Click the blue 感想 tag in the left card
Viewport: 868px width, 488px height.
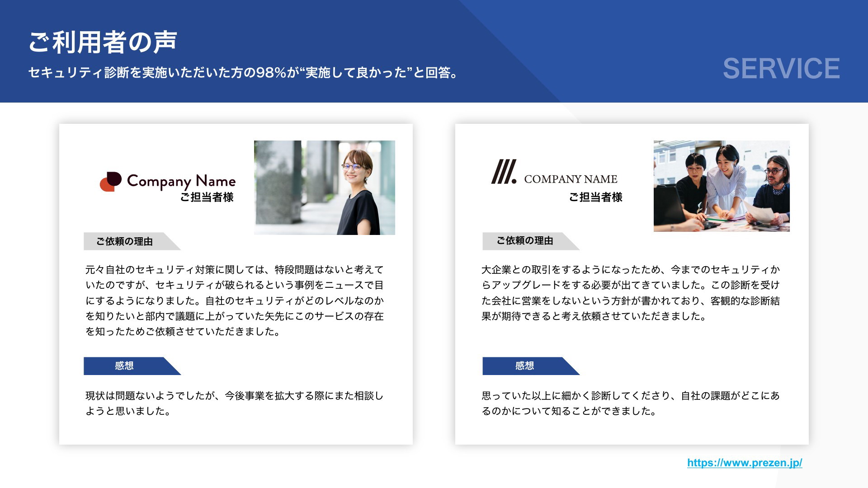tap(132, 366)
